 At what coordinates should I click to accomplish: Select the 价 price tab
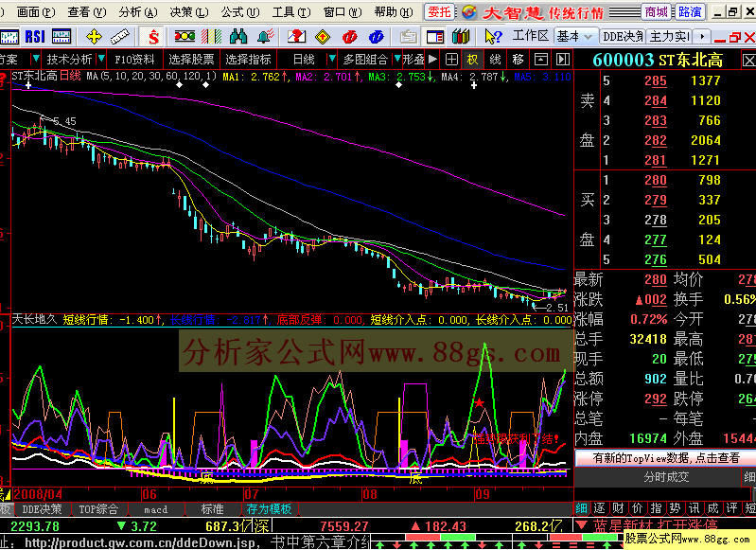click(637, 508)
